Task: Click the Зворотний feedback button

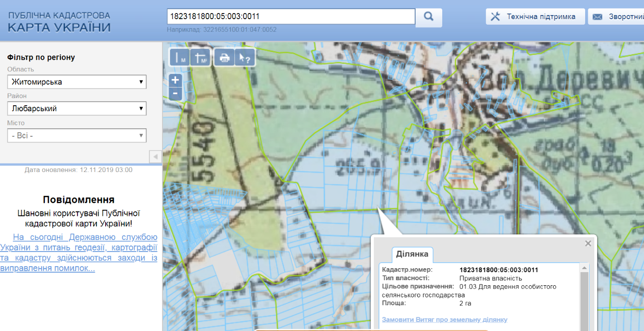Action: point(618,17)
